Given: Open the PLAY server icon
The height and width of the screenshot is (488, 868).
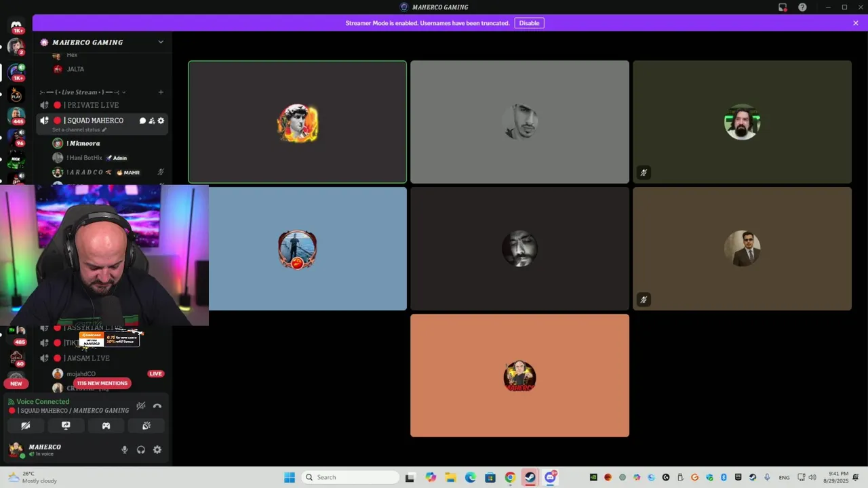Looking at the screenshot, I should pyautogui.click(x=16, y=95).
